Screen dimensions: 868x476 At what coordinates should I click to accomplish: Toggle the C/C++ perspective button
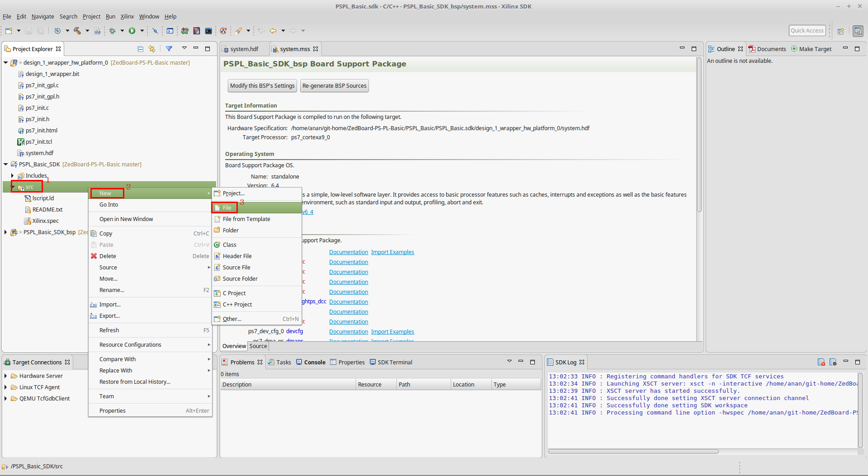pyautogui.click(x=858, y=31)
